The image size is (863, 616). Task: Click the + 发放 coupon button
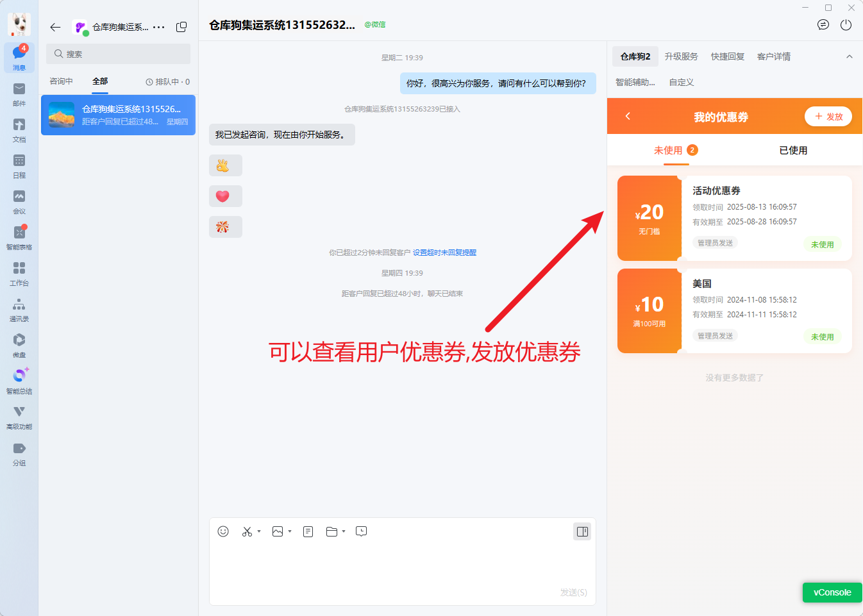pyautogui.click(x=828, y=116)
